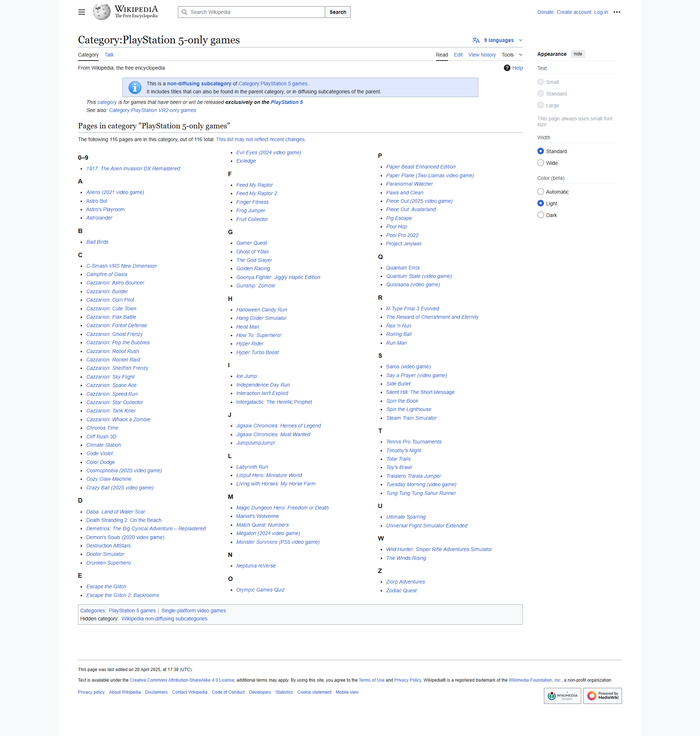Select Small text size radio
This screenshot has width=700, height=736.
[540, 82]
